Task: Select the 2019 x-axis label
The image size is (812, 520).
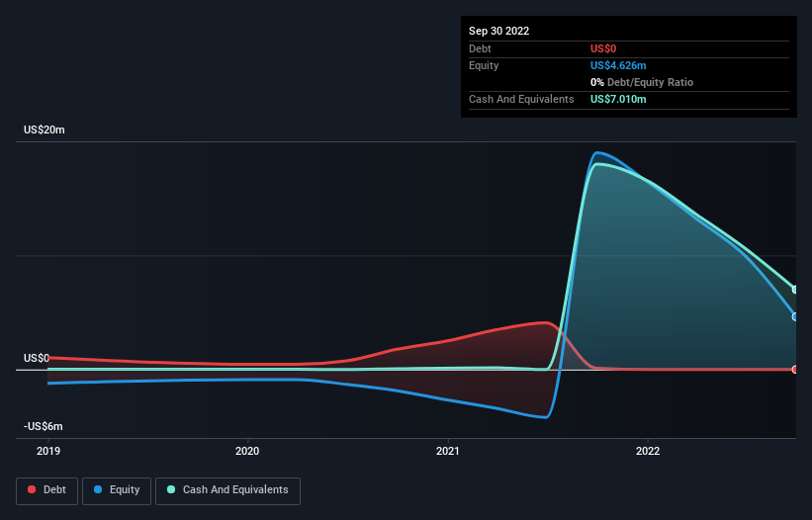Action: click(48, 451)
